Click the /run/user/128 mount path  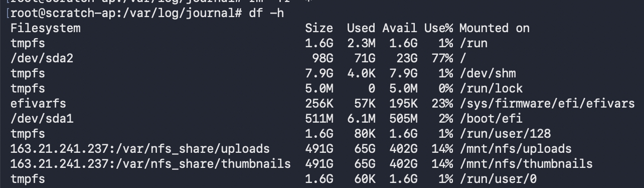(505, 134)
